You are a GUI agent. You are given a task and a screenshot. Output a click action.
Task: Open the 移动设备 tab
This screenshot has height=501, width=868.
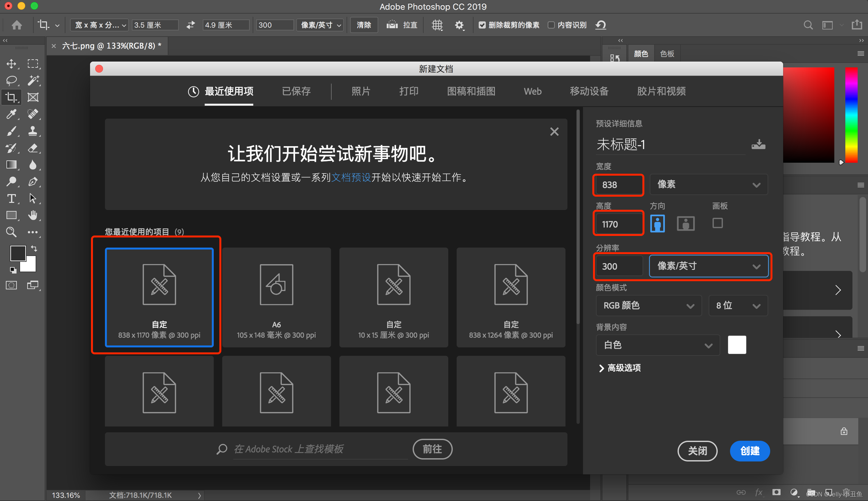coord(589,91)
